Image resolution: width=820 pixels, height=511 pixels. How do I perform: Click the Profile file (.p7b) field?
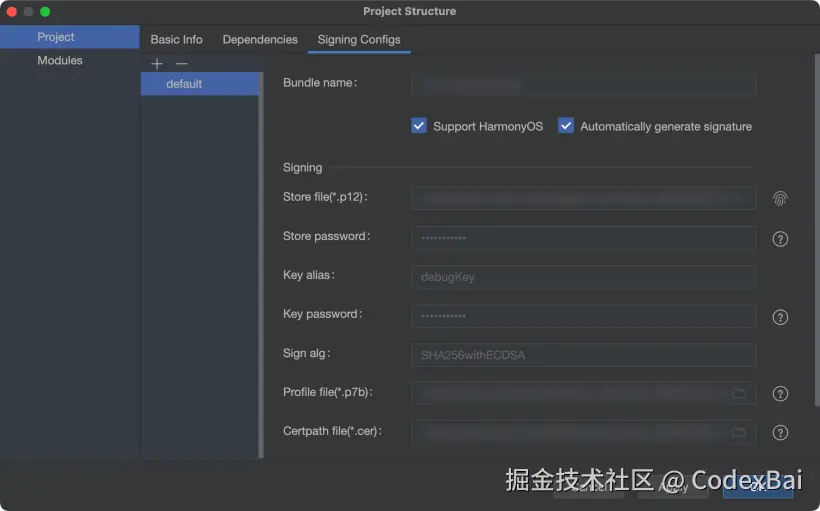584,393
